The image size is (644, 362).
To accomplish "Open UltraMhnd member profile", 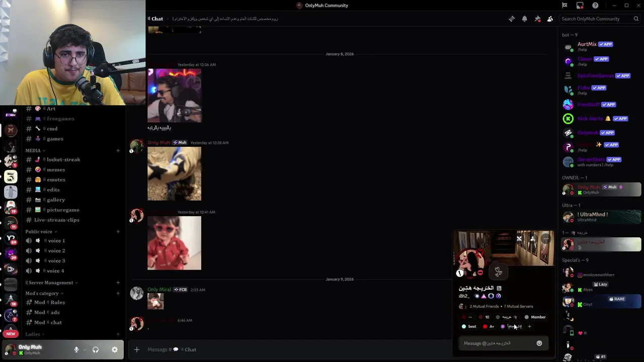I will [601, 217].
